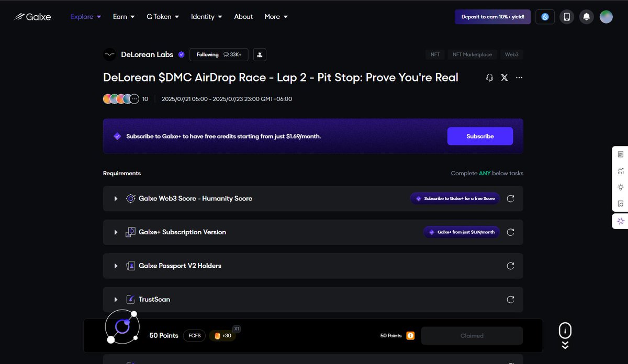The width and height of the screenshot is (628, 364).
Task: Go to the About page
Action: tap(243, 17)
